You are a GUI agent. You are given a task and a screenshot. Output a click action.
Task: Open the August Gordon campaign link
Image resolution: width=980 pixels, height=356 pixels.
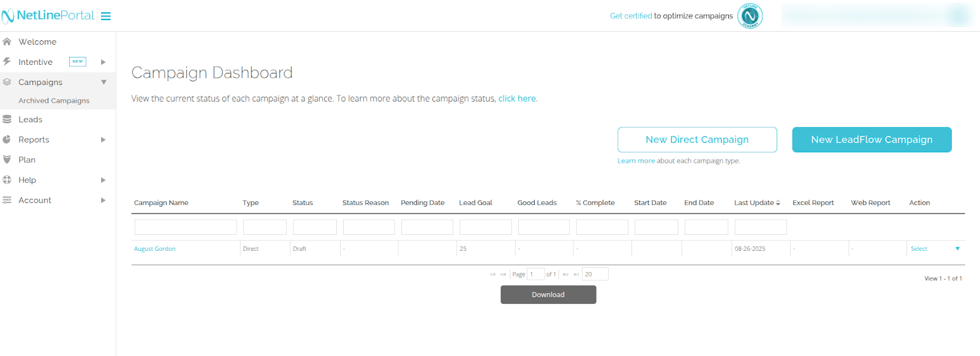(155, 249)
